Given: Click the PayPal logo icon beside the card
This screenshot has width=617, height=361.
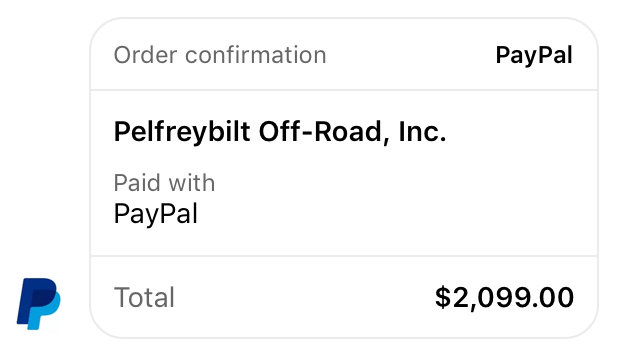Looking at the screenshot, I should tap(38, 303).
